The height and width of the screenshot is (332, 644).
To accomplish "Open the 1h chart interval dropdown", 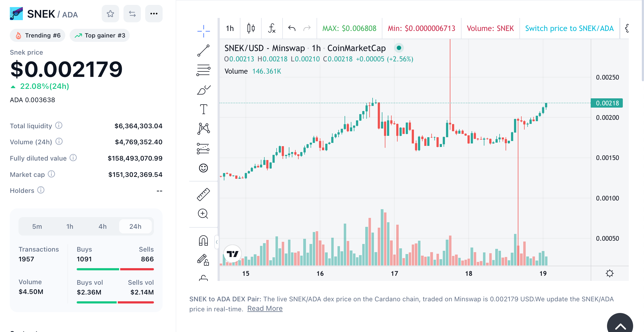I will 230,28.
